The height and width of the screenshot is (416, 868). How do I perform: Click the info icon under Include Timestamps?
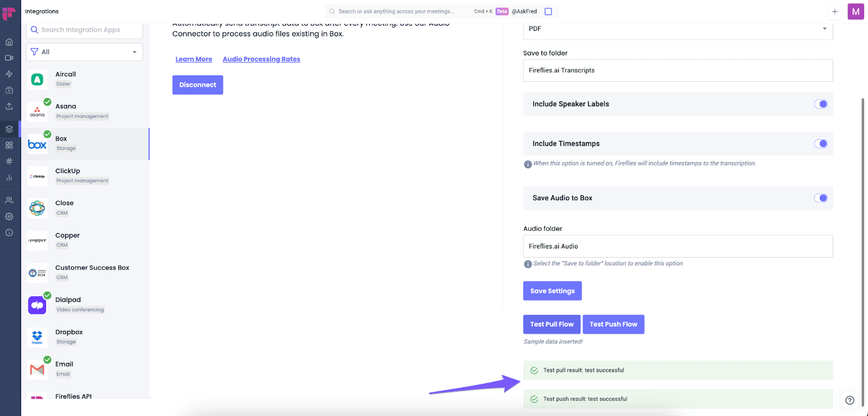pos(528,164)
